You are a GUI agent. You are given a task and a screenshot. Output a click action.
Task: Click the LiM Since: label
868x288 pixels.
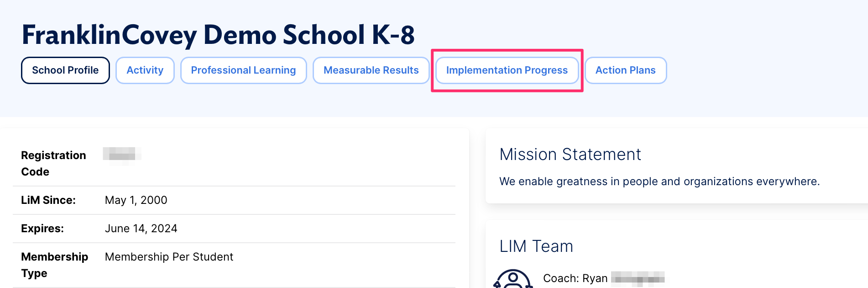tap(48, 200)
